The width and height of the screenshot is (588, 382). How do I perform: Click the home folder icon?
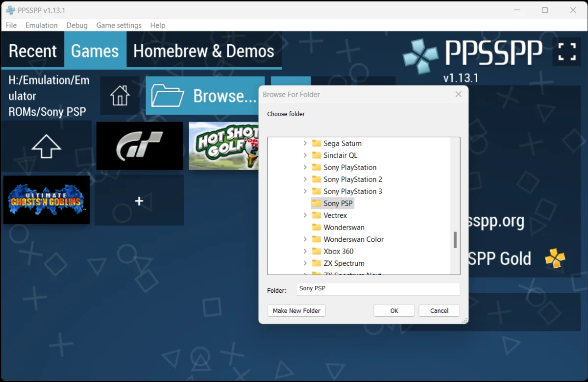(120, 96)
